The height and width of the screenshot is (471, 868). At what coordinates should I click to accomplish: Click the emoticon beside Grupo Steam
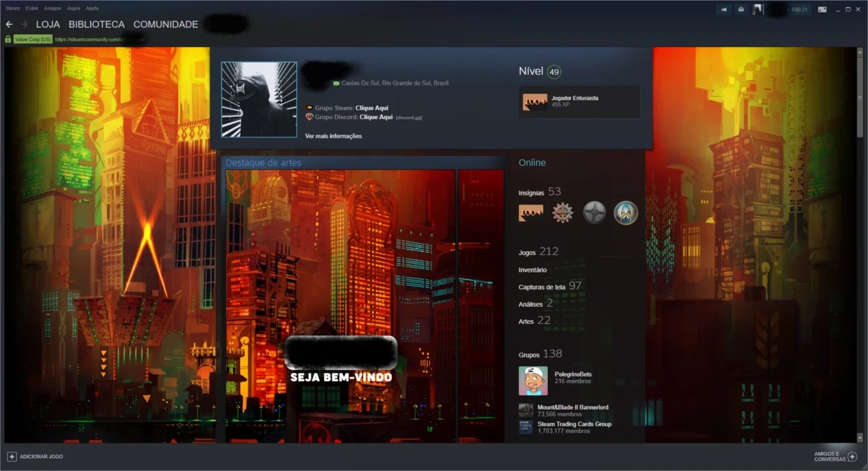309,108
